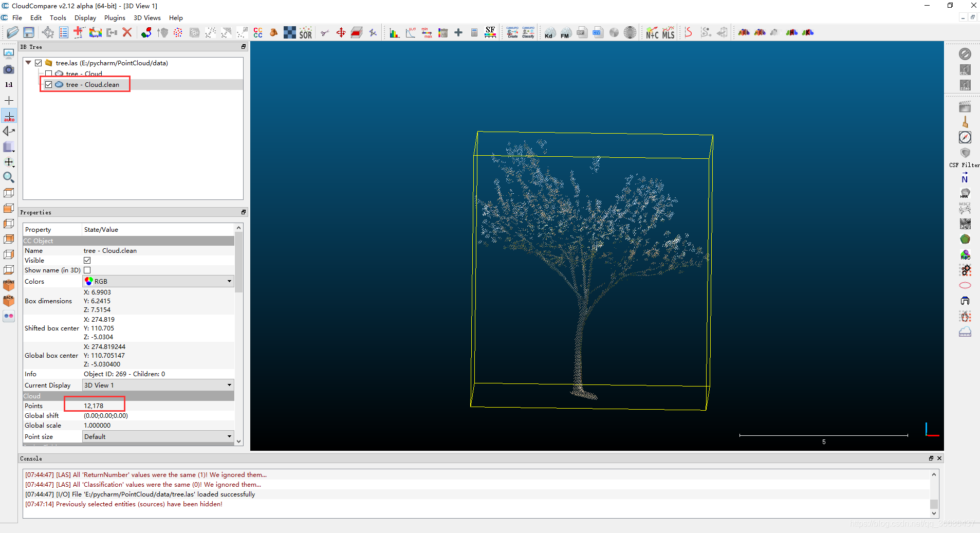Float the Properties panel
This screenshot has height=533, width=980.
(244, 212)
